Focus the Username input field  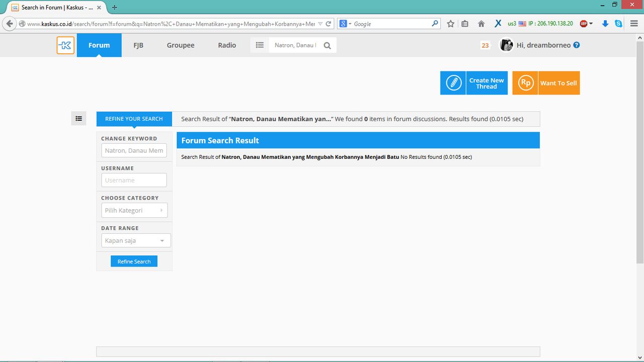134,180
